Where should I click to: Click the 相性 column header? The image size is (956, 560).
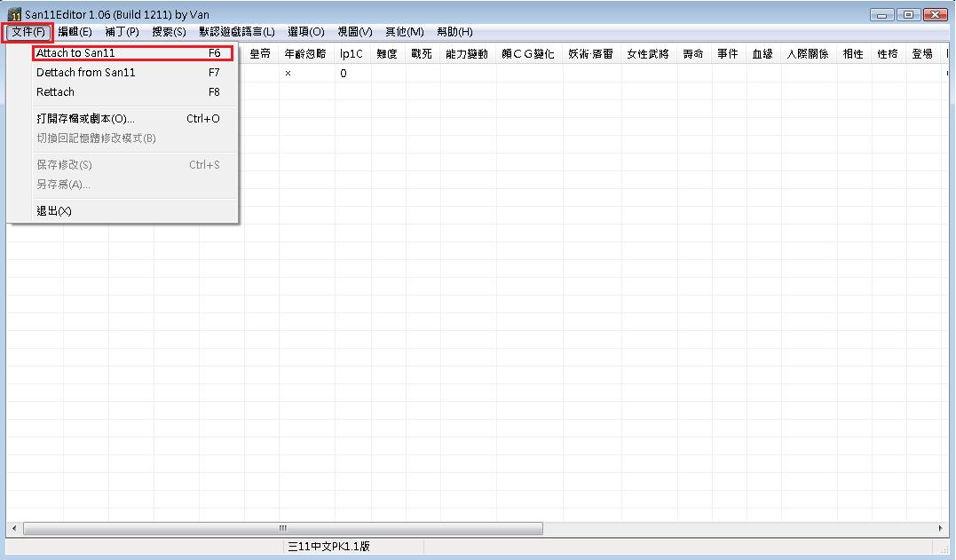click(x=854, y=54)
